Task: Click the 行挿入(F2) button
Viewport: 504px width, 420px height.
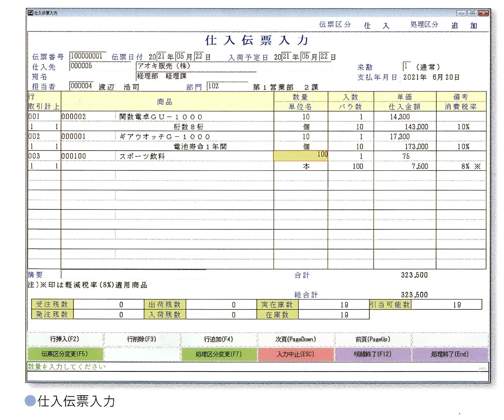Action: (x=65, y=339)
